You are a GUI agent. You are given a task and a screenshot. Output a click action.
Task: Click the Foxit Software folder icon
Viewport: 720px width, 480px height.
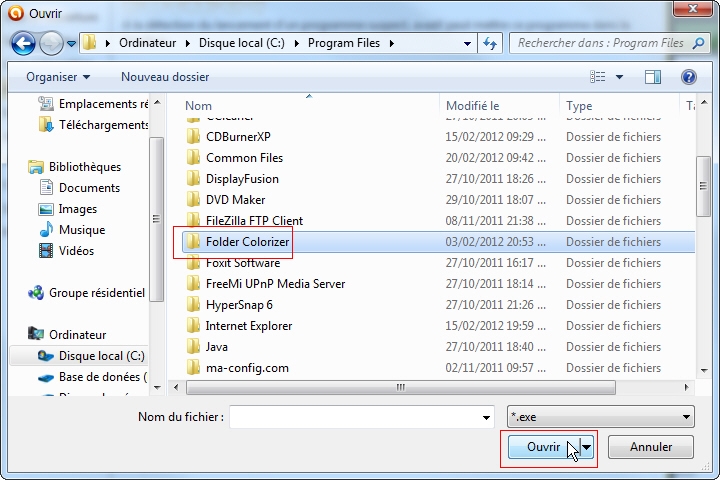[193, 263]
